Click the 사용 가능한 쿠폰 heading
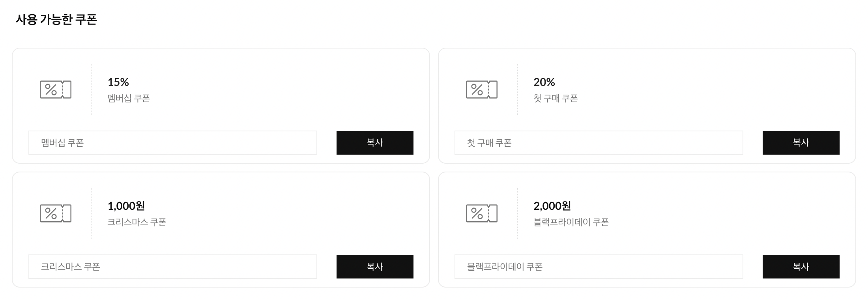 coord(56,19)
